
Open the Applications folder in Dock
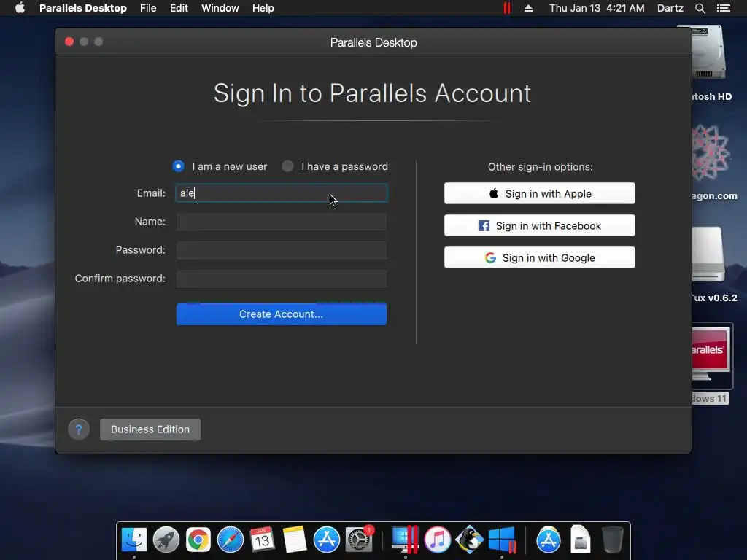[549, 540]
